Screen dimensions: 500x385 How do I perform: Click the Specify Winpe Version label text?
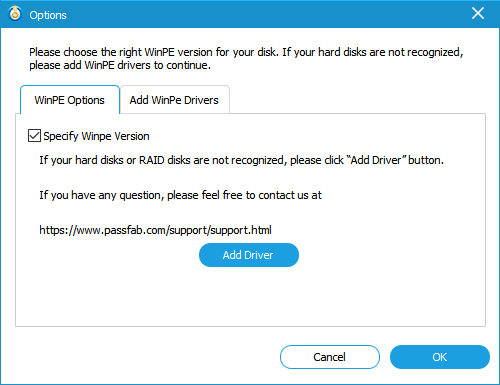tap(96, 136)
